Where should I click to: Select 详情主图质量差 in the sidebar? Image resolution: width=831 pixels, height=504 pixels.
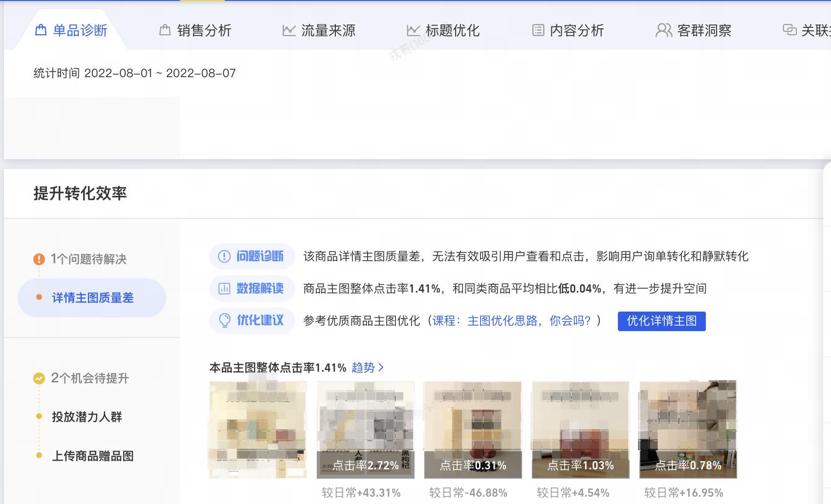click(x=92, y=298)
